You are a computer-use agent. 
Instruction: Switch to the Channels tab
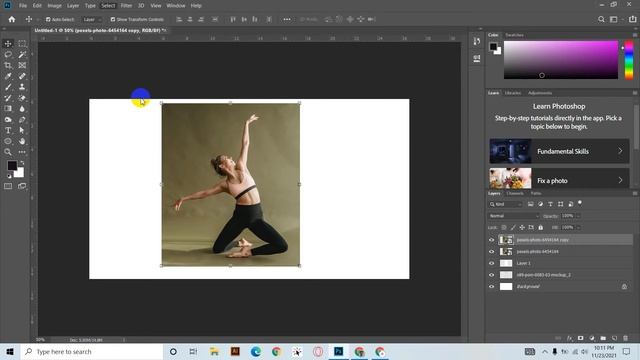click(x=515, y=193)
